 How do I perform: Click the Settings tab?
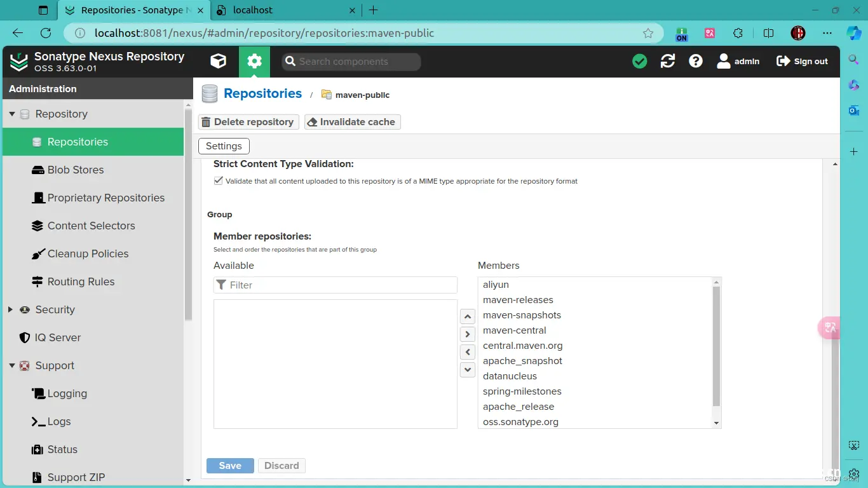pos(224,146)
